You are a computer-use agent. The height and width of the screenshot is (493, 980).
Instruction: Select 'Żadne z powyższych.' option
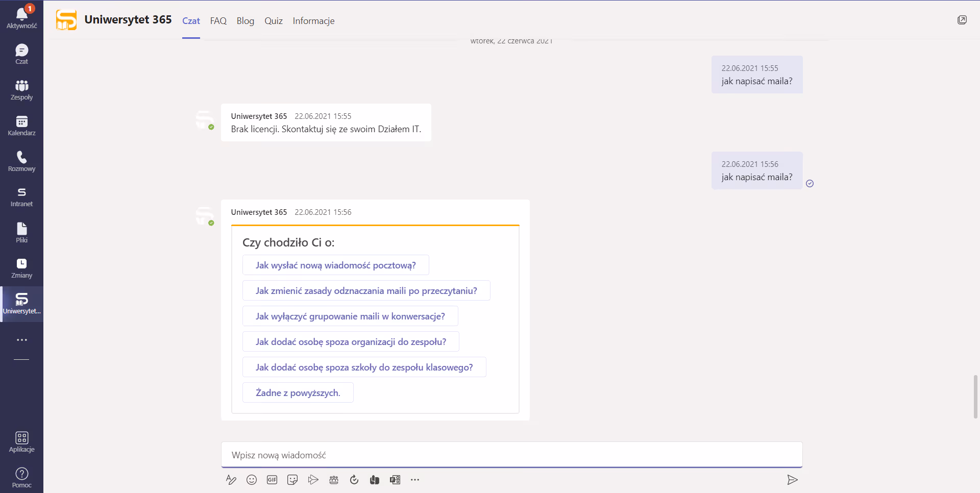(298, 393)
